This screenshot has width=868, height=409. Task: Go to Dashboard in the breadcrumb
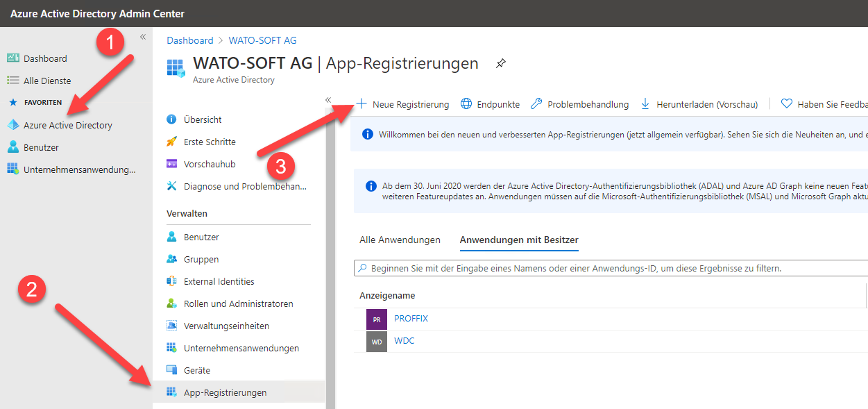click(x=190, y=40)
